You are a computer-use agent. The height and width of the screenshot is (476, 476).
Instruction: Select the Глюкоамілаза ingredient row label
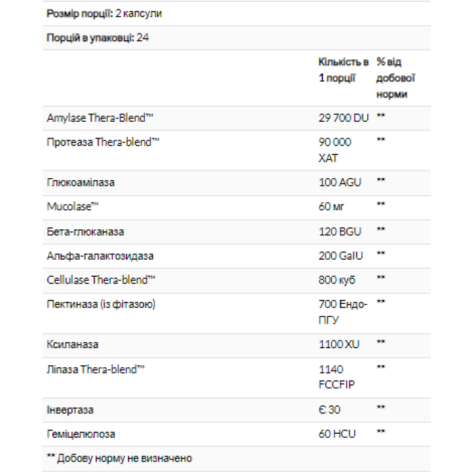click(81, 182)
